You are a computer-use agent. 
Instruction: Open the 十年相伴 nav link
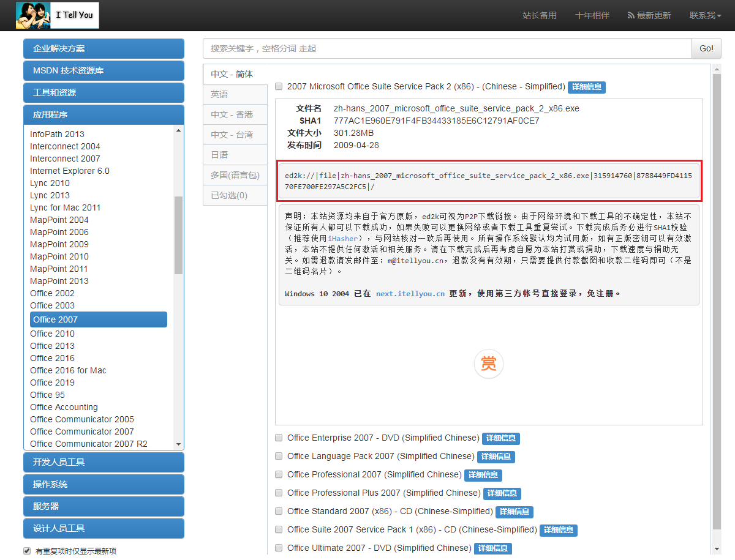coord(592,15)
